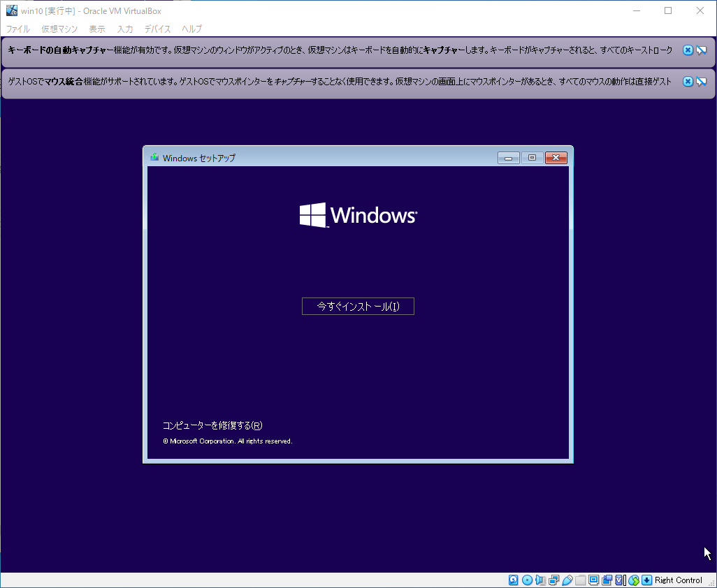
Task: Click the display settings status icon
Action: point(593,580)
